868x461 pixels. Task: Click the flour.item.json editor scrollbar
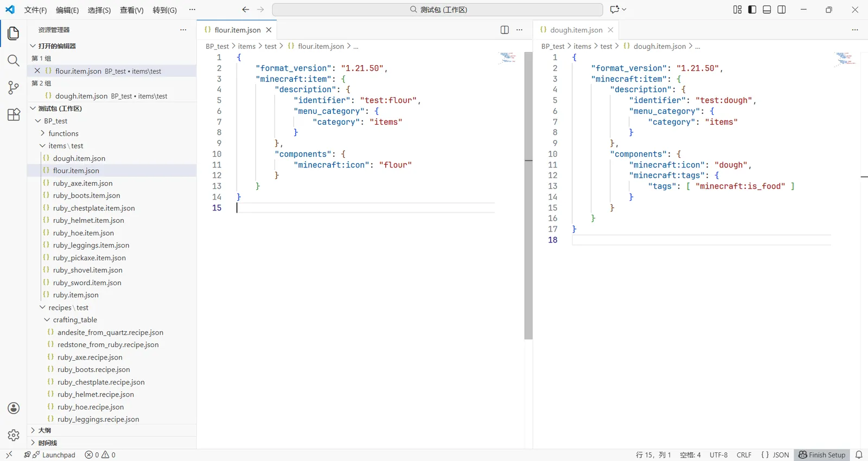click(x=528, y=196)
